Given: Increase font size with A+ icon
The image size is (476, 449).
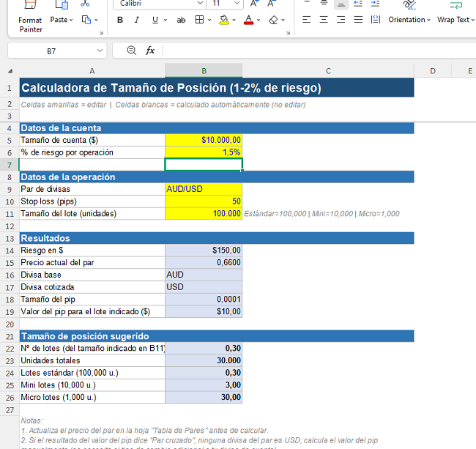Looking at the screenshot, I should tap(254, 4).
